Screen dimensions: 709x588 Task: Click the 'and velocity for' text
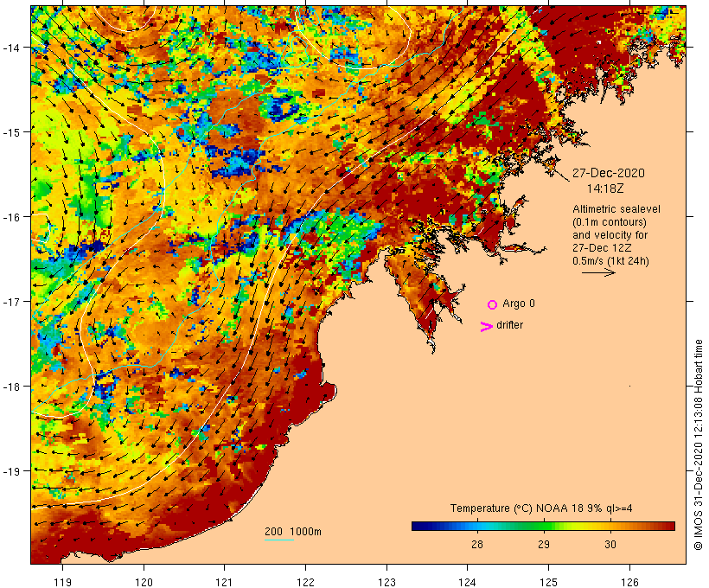(x=610, y=235)
